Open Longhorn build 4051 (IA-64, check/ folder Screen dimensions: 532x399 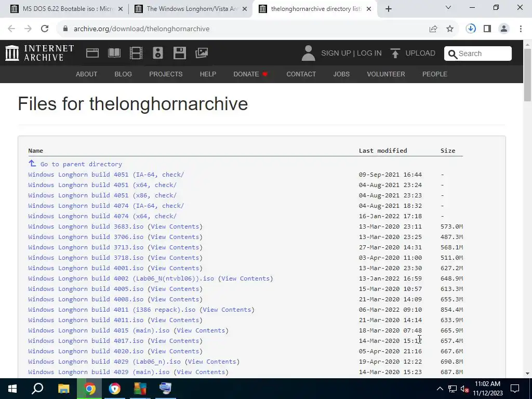point(106,175)
